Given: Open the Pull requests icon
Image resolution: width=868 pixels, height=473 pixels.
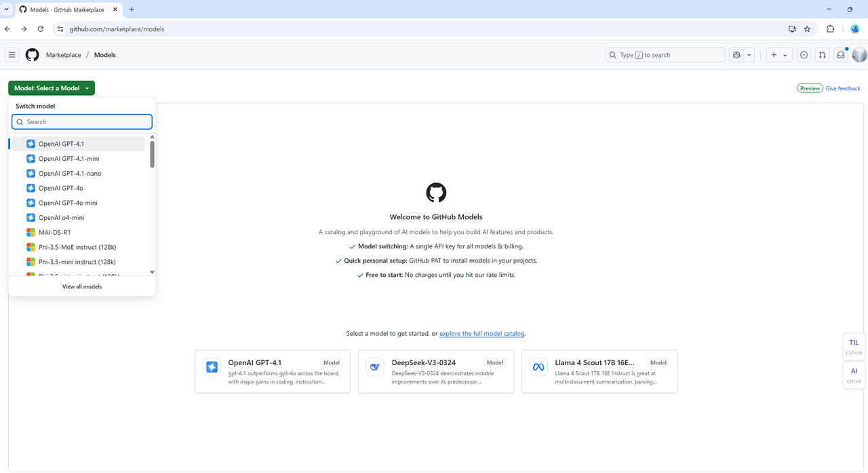Looking at the screenshot, I should click(x=822, y=54).
